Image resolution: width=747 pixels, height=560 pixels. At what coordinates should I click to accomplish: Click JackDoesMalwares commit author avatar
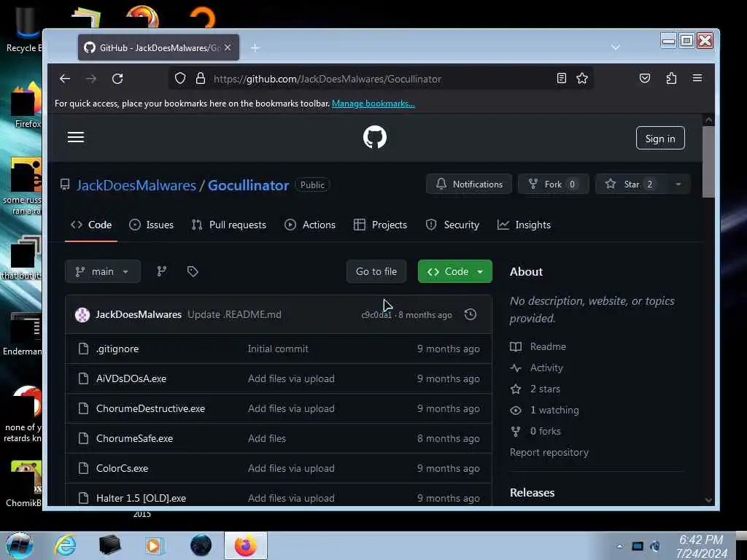pos(82,315)
